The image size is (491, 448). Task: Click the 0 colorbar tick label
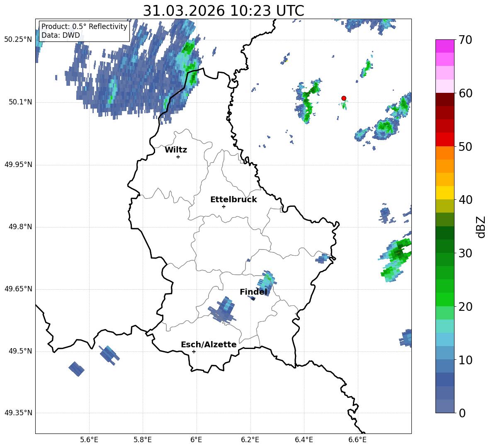462,413
